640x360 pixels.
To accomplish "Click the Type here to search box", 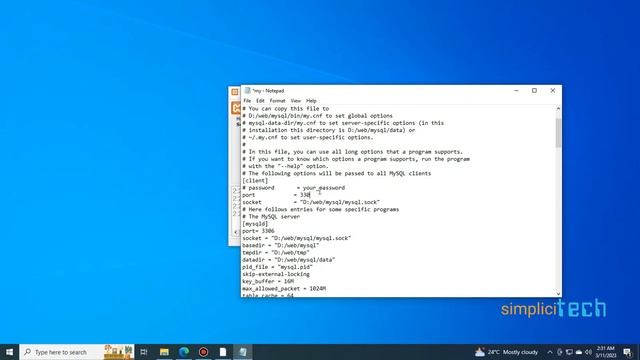I will (77, 352).
